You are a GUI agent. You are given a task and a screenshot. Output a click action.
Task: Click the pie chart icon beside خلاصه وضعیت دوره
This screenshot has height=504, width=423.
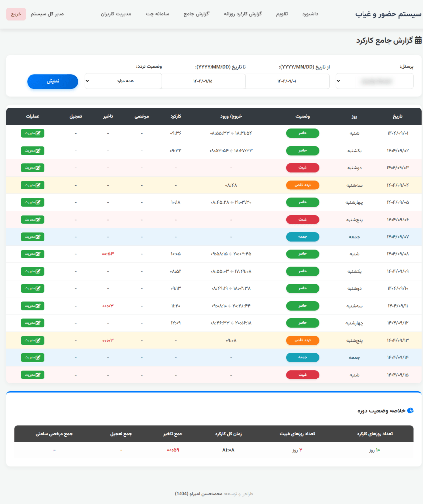pyautogui.click(x=411, y=410)
